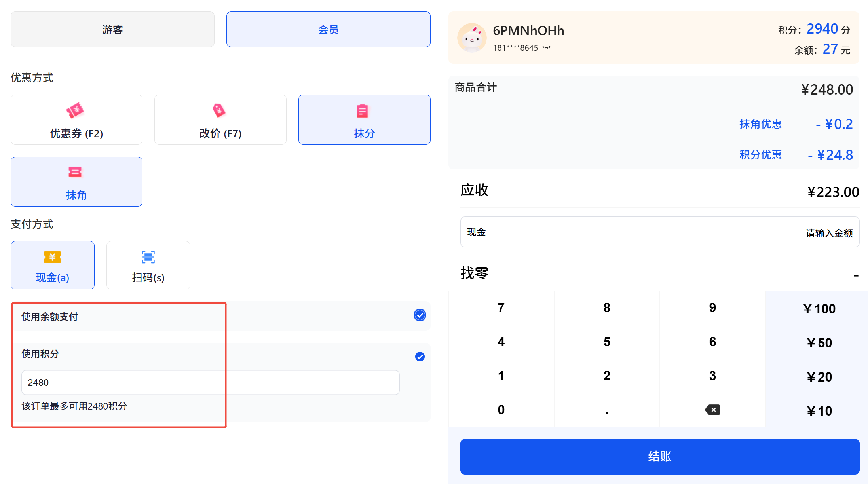Choose 扫码(s) scan code payment icon

coord(148,257)
